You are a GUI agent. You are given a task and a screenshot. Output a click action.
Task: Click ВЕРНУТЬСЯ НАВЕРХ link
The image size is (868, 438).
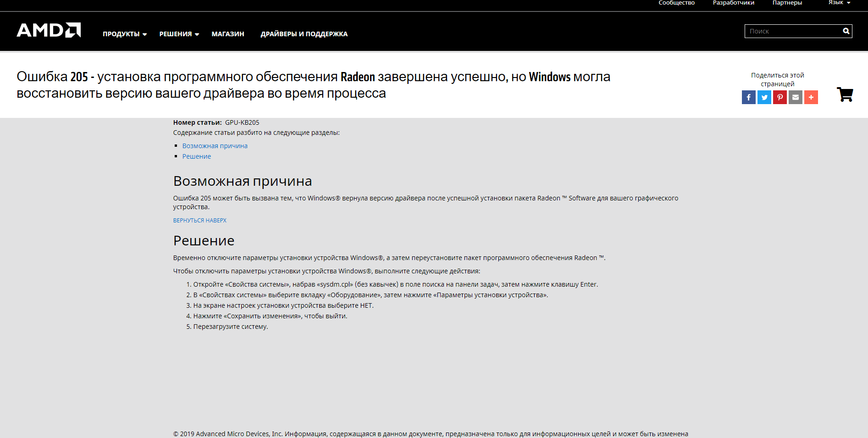coord(199,221)
